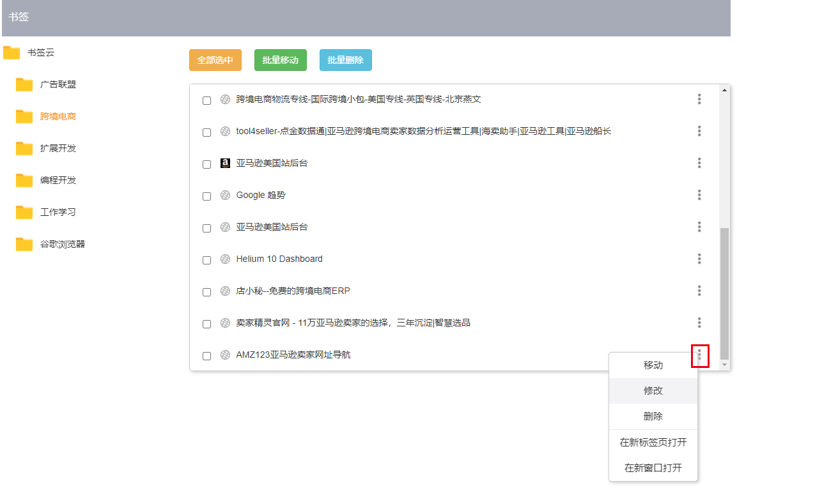Open the 跨境电商 folder label
Screen dimensions: 815x504
pos(58,116)
